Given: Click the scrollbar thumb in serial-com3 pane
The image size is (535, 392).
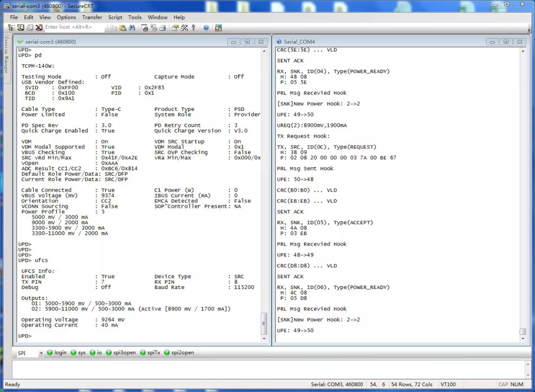Looking at the screenshot, I should pyautogui.click(x=264, y=324).
